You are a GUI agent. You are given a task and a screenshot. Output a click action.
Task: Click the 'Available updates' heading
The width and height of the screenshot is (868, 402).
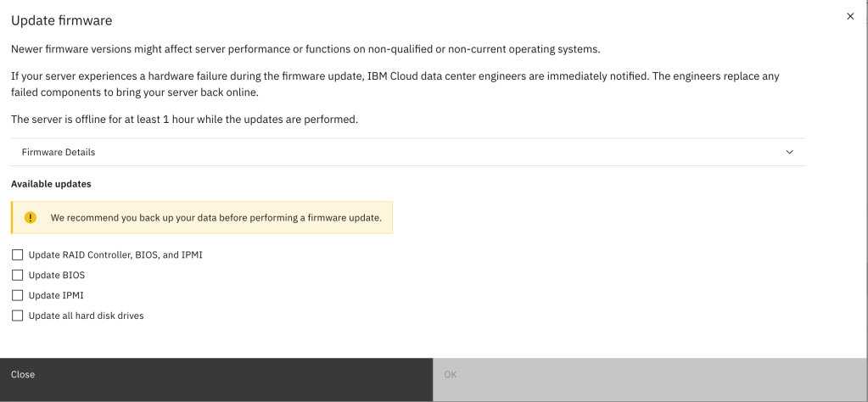[51, 183]
